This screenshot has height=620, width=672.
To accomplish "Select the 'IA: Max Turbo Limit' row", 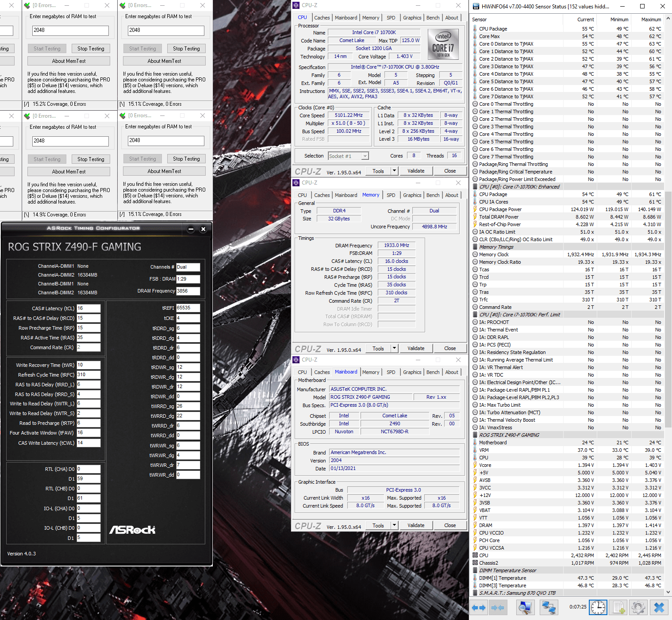I will point(567,405).
